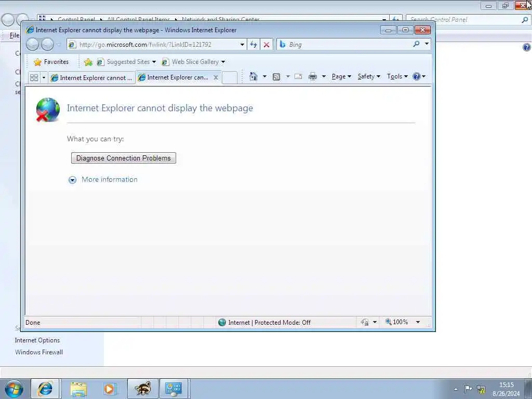Click the Home icon in command bar
The width and height of the screenshot is (532, 399).
[253, 76]
